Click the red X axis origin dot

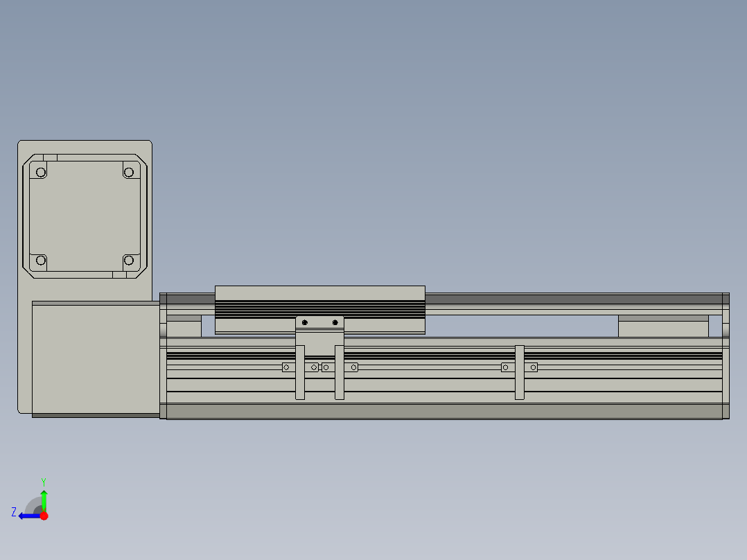tap(44, 516)
